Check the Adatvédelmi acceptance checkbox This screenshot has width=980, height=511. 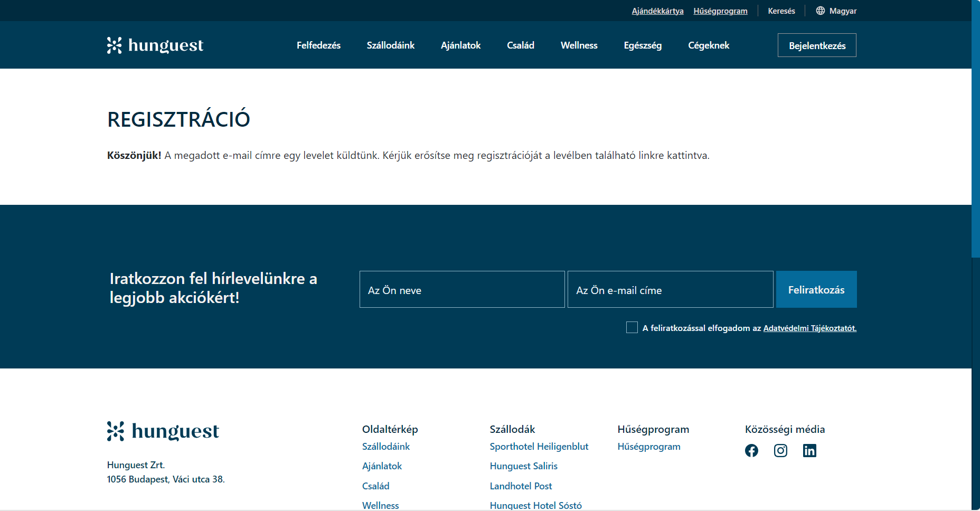(x=632, y=327)
